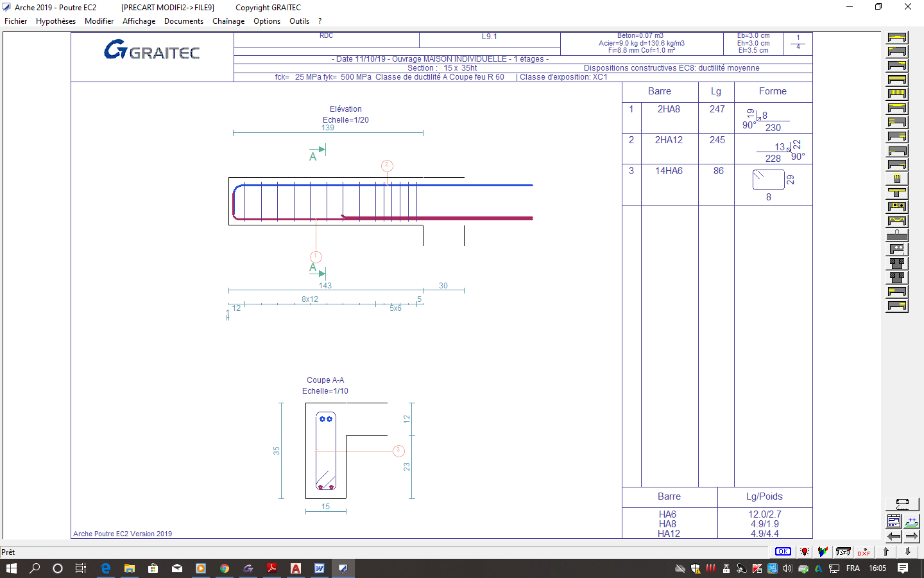
Task: Click the blue OK button
Action: click(x=783, y=552)
